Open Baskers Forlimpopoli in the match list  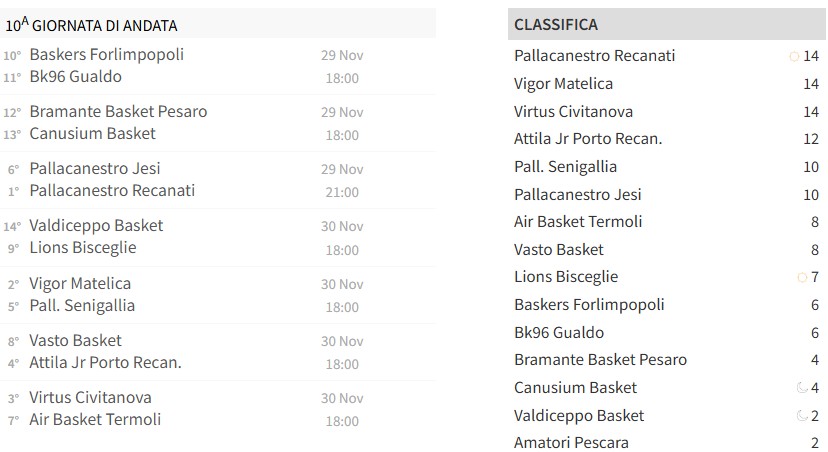pos(107,54)
